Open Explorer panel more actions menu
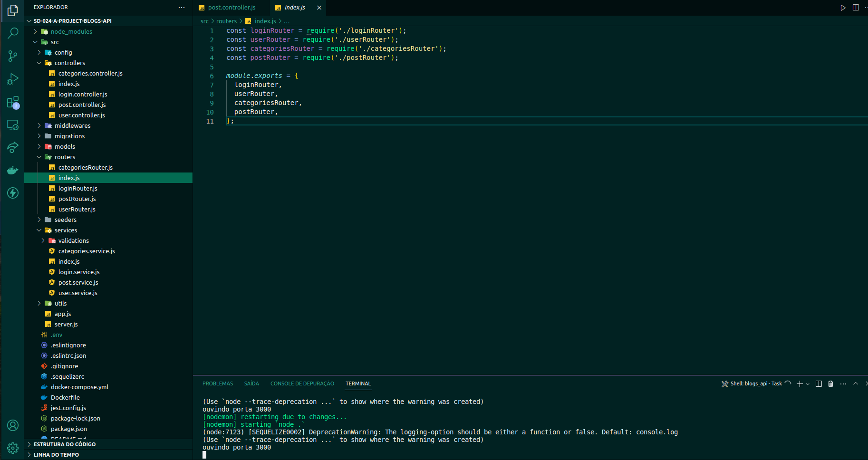 [x=182, y=7]
